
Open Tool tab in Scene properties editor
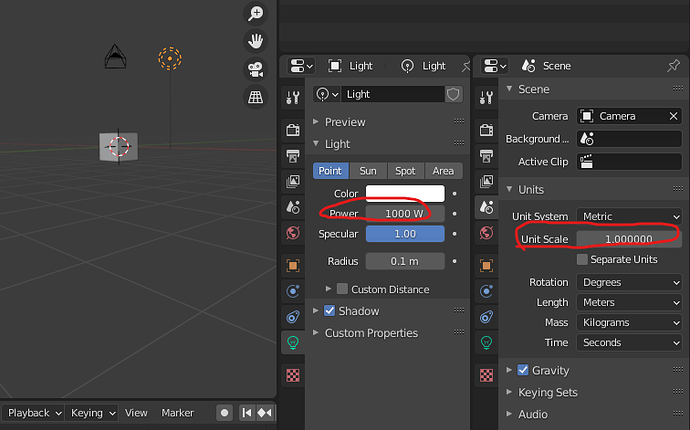click(486, 97)
